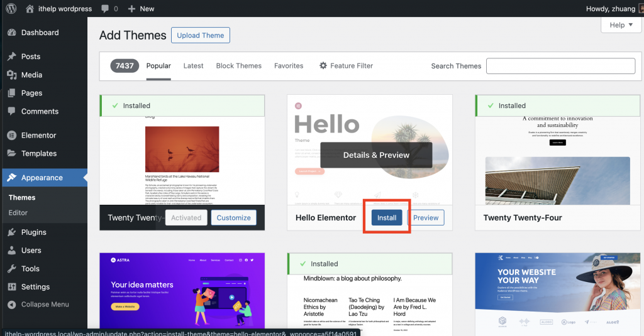Expand the Help dropdown
The height and width of the screenshot is (336, 644).
coord(621,25)
